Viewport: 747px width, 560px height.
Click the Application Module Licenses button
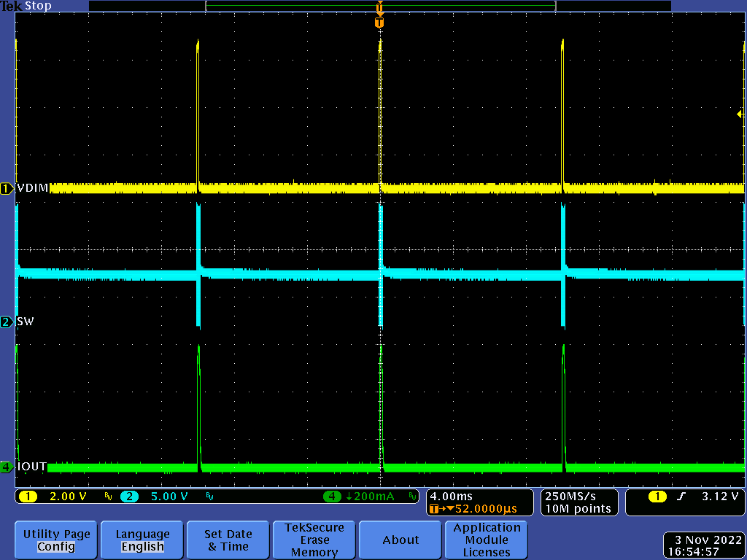487,540
